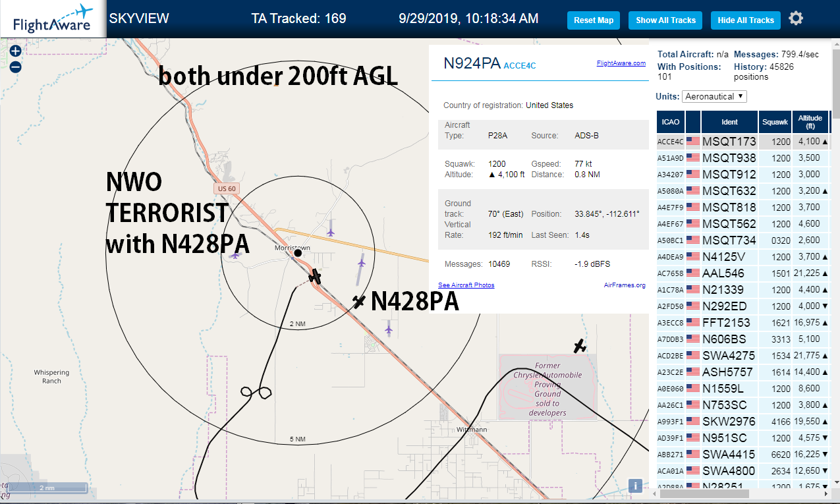Screen dimensions: 840x504
Task: Click ICAO code A51A9D cell
Action: click(671, 158)
